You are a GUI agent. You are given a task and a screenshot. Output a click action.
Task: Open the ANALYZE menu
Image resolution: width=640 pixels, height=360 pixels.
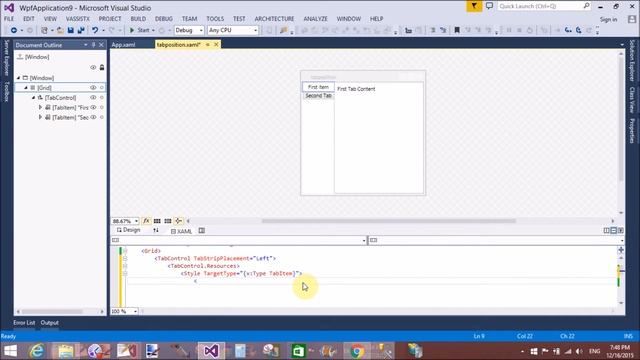[x=315, y=19]
